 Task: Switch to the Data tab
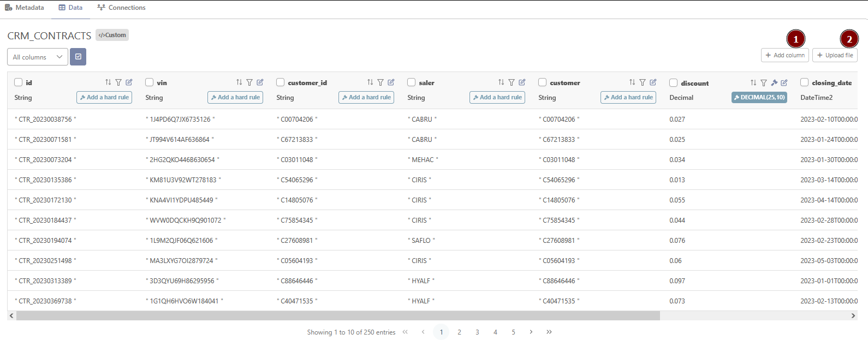pyautogui.click(x=70, y=8)
